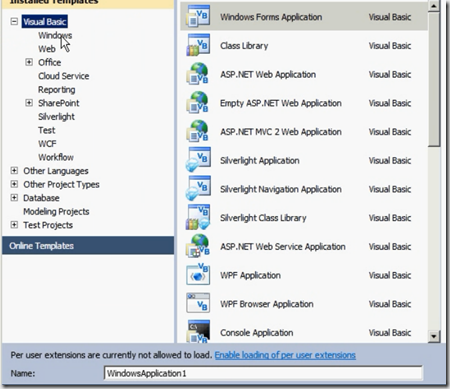Select the Office category label
Screen dimensions: 450x389
(x=49, y=62)
